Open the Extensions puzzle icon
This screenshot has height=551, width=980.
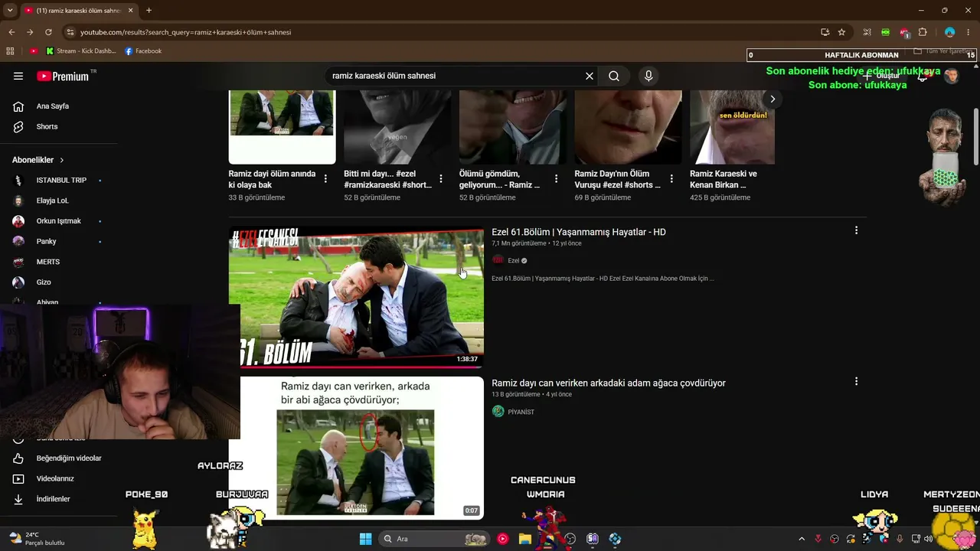923,32
